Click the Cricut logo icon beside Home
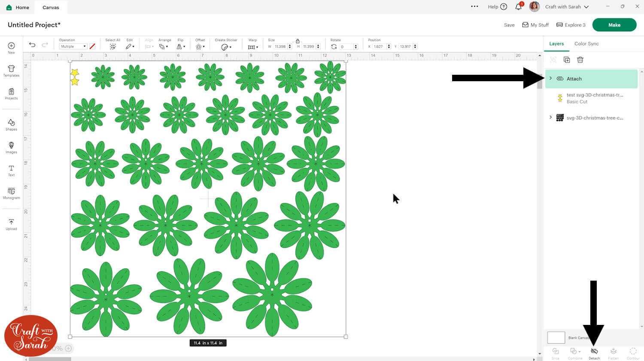The height and width of the screenshot is (361, 644). tap(9, 7)
